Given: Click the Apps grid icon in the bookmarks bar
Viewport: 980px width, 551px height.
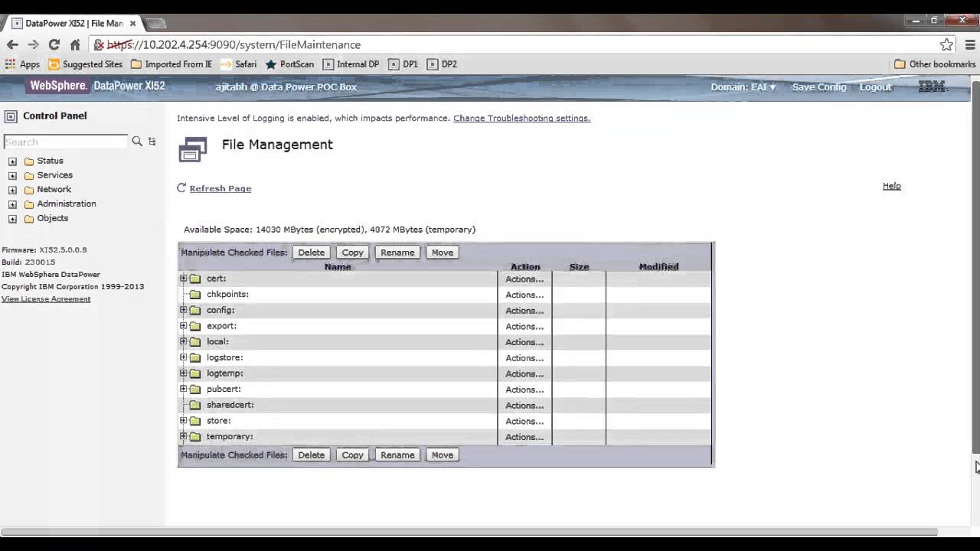Looking at the screenshot, I should [10, 64].
